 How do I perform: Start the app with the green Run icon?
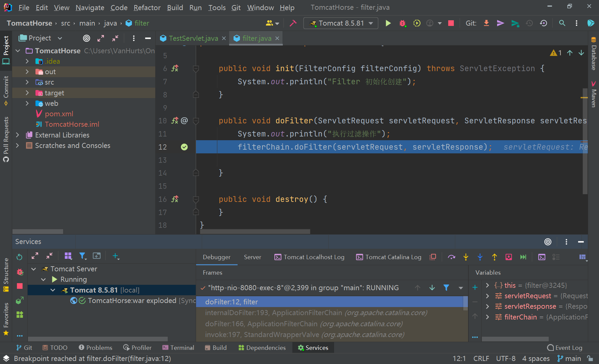point(388,23)
